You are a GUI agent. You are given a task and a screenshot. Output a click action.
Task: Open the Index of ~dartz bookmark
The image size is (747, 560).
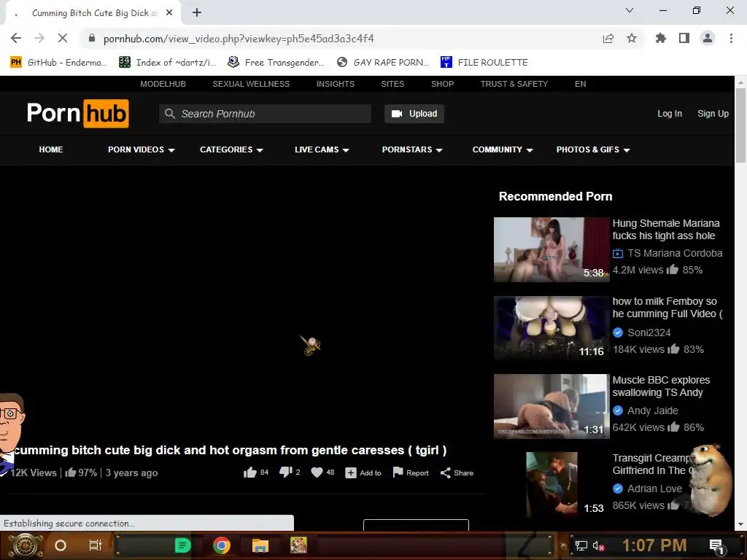click(x=167, y=63)
